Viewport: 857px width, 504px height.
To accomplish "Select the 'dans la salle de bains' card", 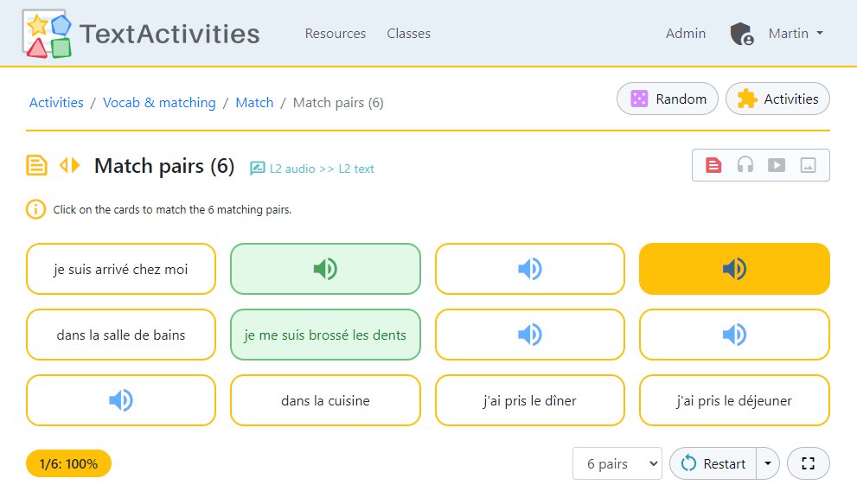I will click(x=121, y=335).
